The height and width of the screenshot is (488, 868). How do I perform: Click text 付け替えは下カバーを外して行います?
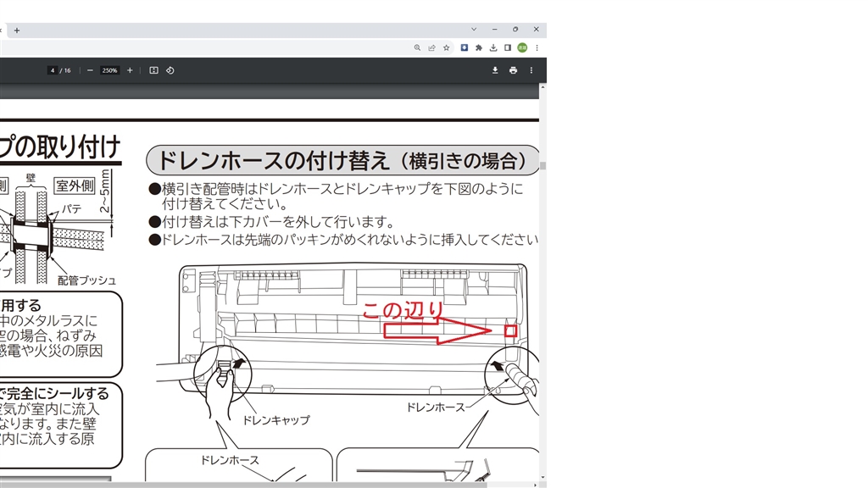278,222
